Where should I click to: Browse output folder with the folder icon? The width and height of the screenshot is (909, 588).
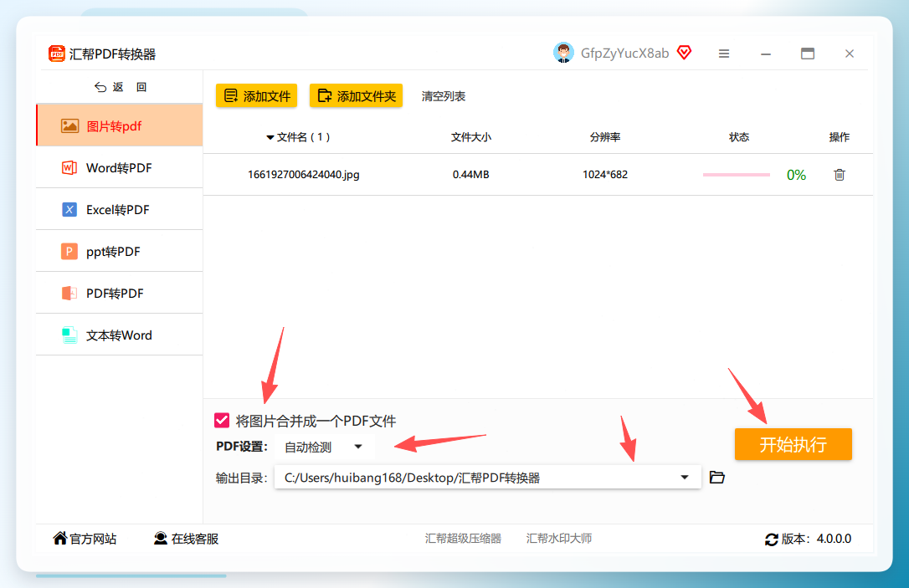coord(717,478)
